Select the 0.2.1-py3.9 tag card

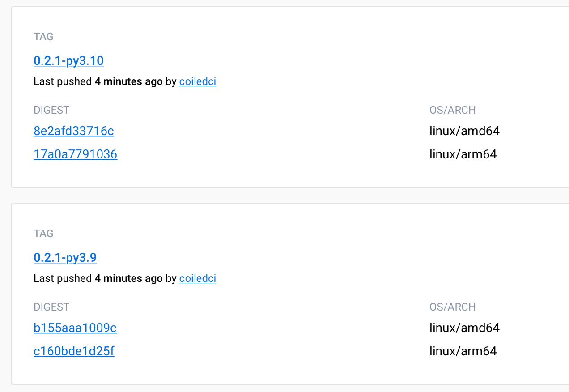[286, 293]
